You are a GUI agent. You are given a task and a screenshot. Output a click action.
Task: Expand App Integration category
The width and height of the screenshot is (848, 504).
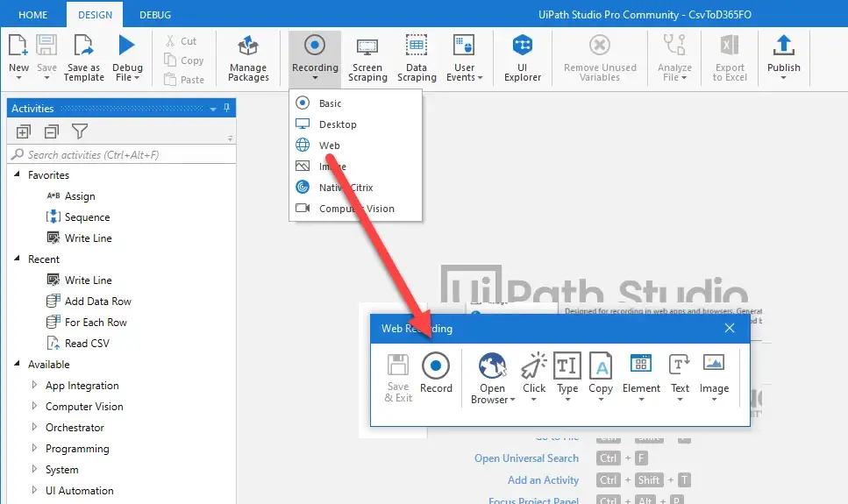tap(34, 385)
